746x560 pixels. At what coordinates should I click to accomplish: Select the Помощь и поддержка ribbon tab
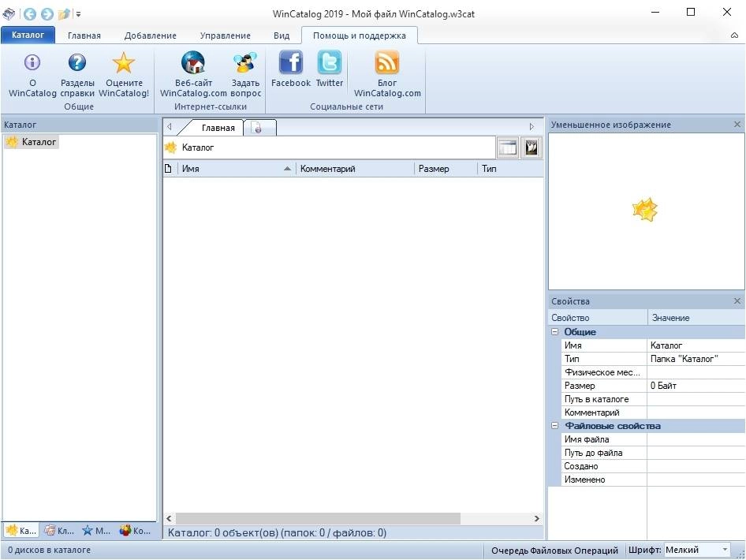[360, 35]
